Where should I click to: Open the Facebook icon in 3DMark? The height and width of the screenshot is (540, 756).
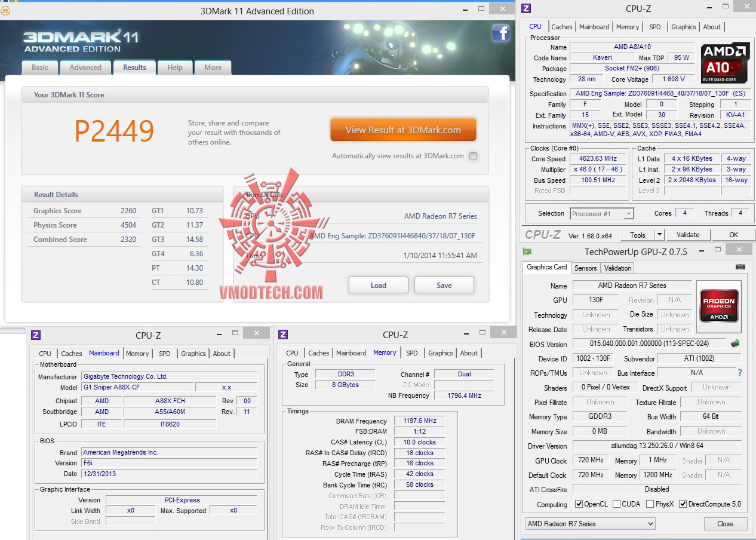click(500, 33)
